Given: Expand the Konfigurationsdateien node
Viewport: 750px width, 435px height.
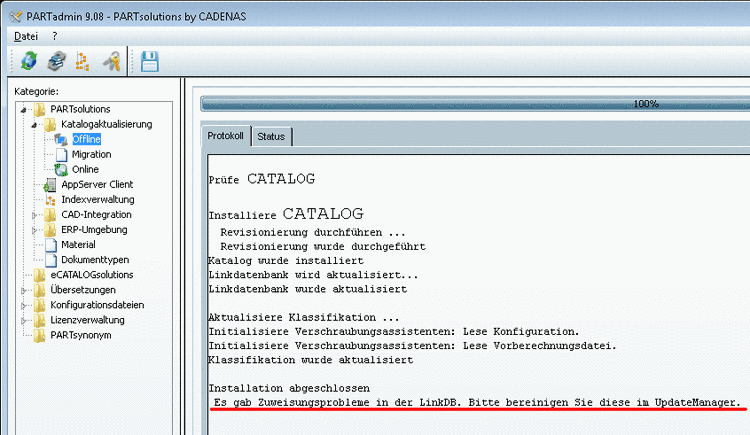Looking at the screenshot, I should pos(23,306).
